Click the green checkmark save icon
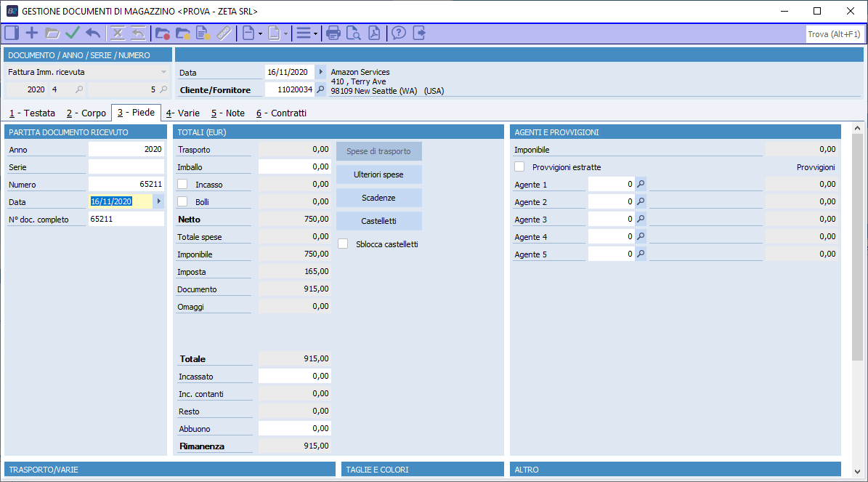868x482 pixels. pyautogui.click(x=73, y=33)
